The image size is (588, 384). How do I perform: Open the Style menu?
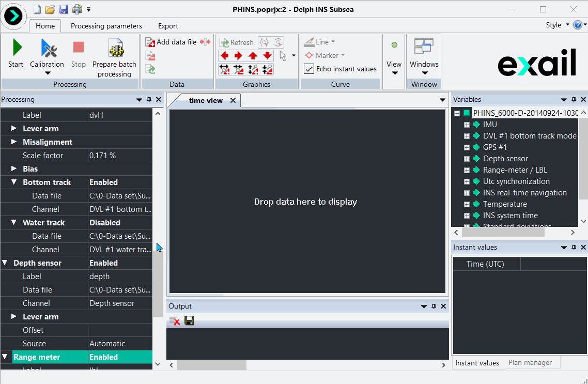click(557, 25)
